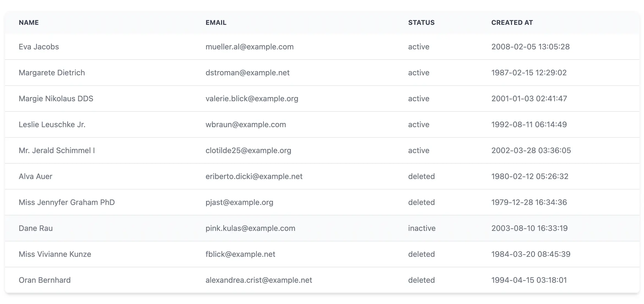644x304 pixels.
Task: Click the EMAIL column header
Action: tap(216, 23)
